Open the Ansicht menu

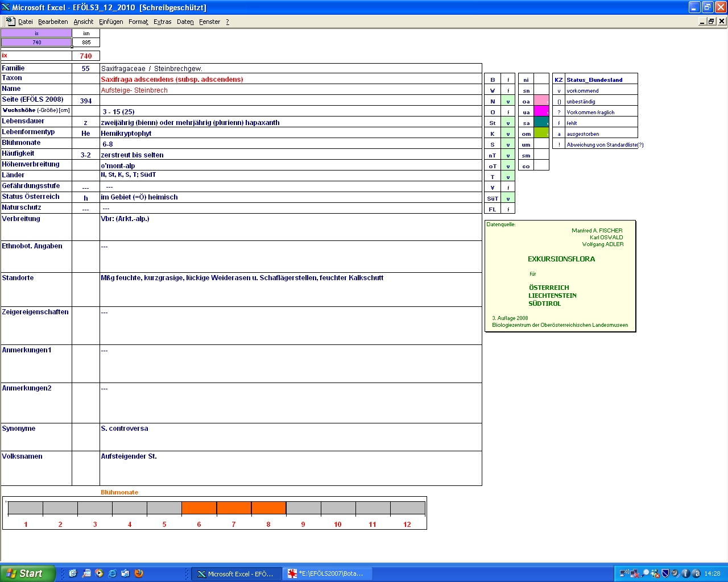pos(84,22)
